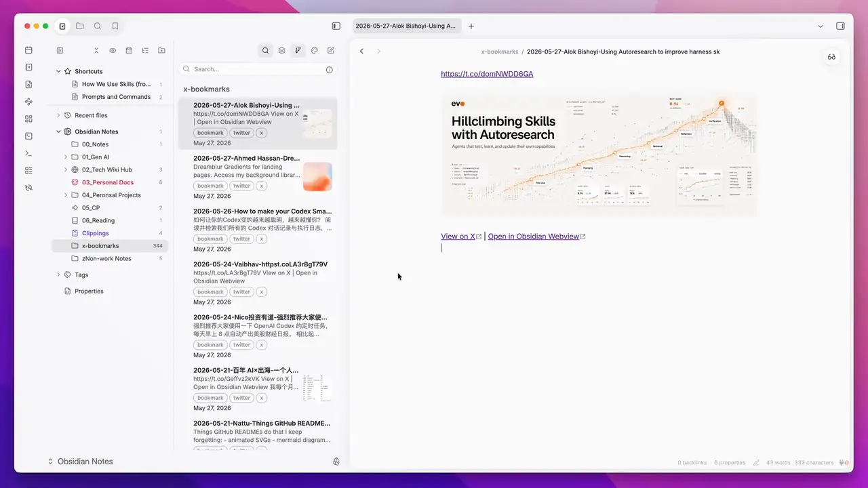Open the appearance palette icon
868x488 pixels.
(315, 50)
